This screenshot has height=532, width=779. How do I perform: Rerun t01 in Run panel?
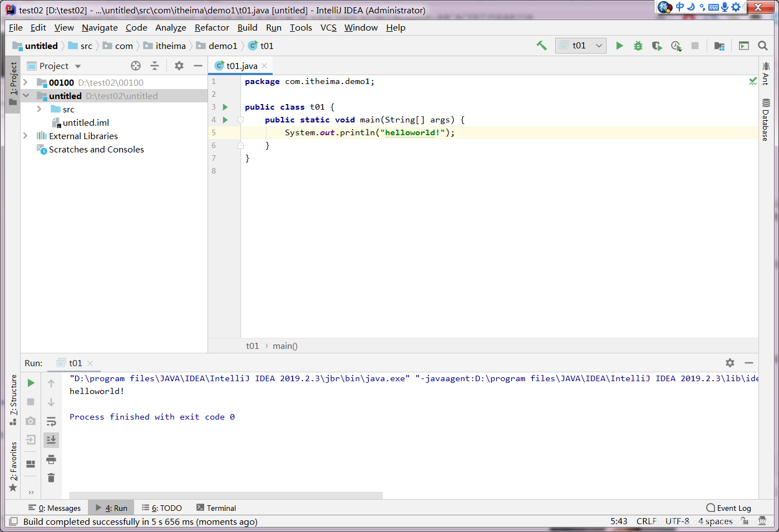[x=31, y=383]
